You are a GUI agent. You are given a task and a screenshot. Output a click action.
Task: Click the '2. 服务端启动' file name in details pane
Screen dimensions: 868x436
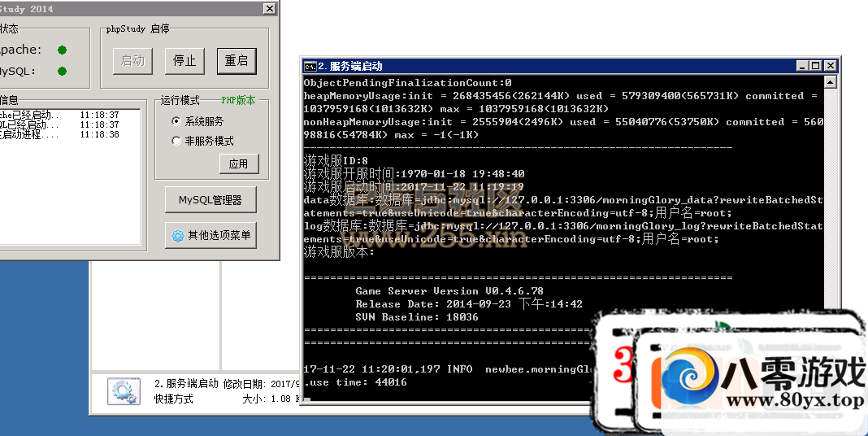[186, 383]
